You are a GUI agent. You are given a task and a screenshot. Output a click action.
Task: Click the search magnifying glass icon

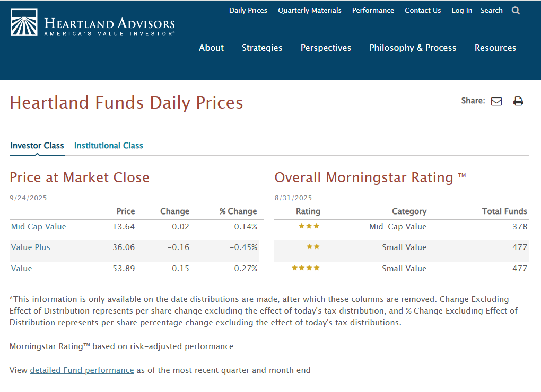click(515, 10)
